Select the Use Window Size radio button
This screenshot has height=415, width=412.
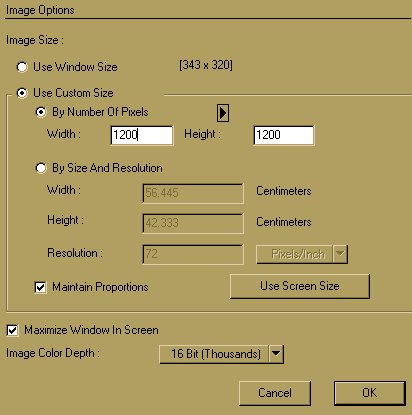click(22, 67)
